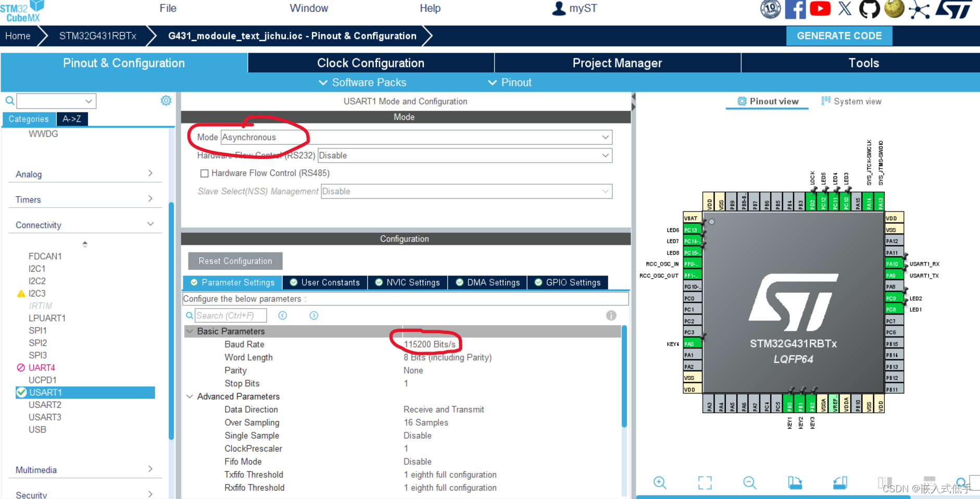
Task: Click pin PA9 on the chip
Action: 895,276
